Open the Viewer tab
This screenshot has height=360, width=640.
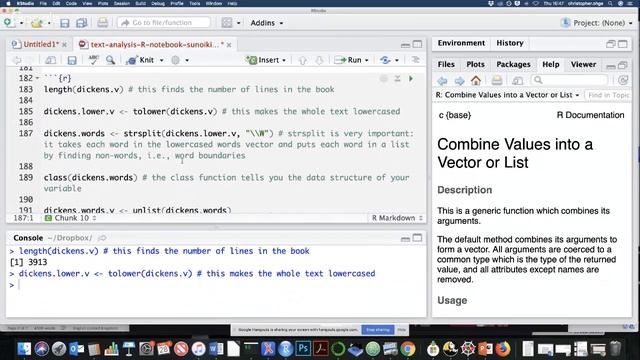[583, 64]
